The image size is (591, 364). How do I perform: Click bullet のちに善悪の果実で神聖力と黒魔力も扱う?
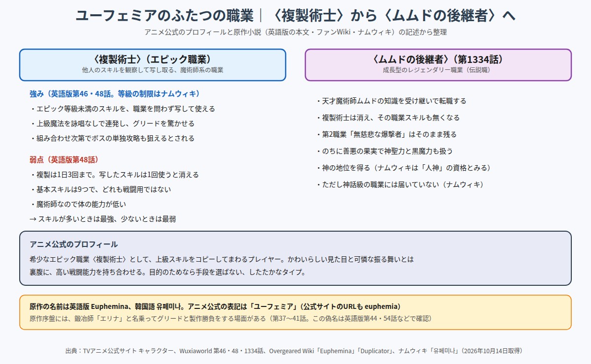tap(384, 151)
